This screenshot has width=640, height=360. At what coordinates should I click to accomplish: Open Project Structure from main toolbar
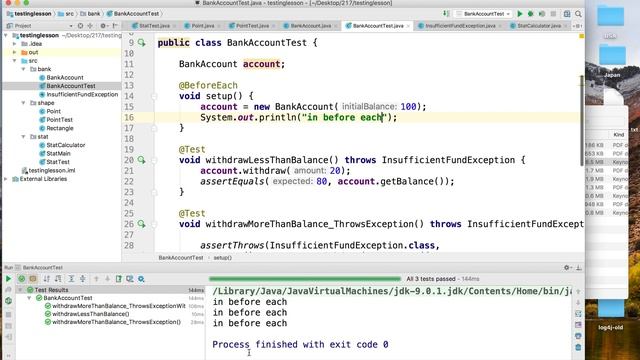pos(567,14)
